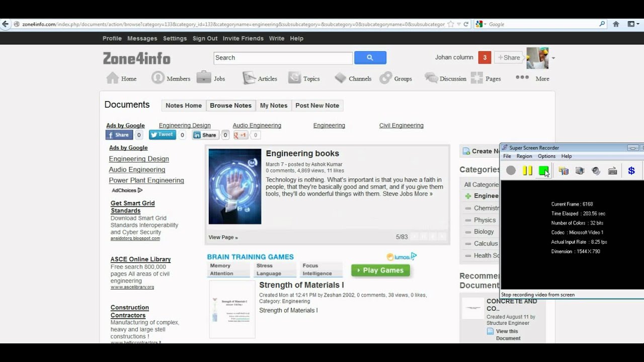
Task: Switch to the Browse Notes tab
Action: (230, 106)
